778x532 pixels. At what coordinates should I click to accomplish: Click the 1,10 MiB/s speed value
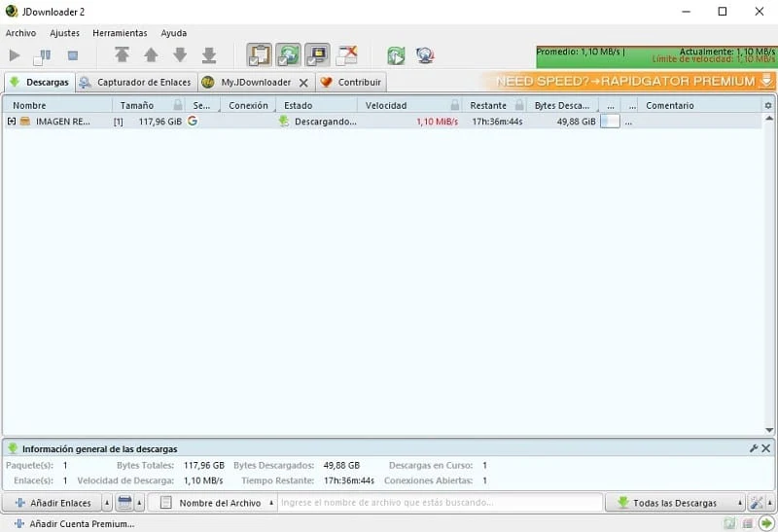pyautogui.click(x=437, y=122)
